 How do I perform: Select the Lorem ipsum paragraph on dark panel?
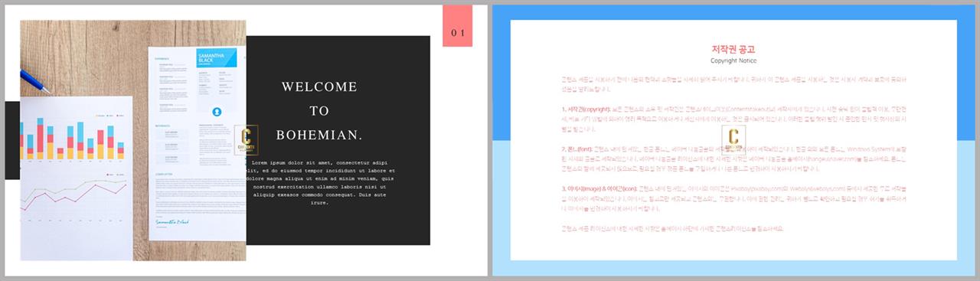click(319, 183)
